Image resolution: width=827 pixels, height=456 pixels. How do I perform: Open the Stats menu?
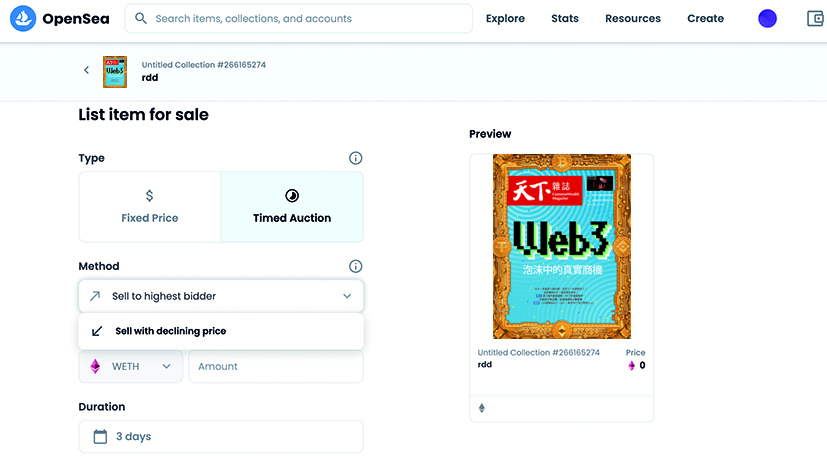[565, 18]
